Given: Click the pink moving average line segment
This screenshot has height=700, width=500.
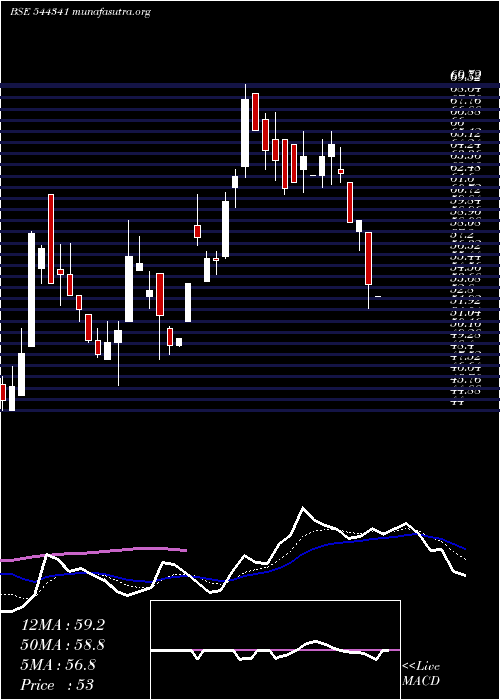Looking at the screenshot, I should point(94,553).
